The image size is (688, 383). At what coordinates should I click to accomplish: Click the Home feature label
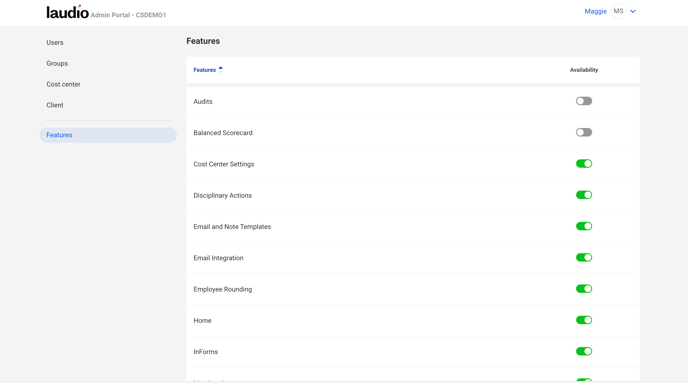[x=202, y=320]
